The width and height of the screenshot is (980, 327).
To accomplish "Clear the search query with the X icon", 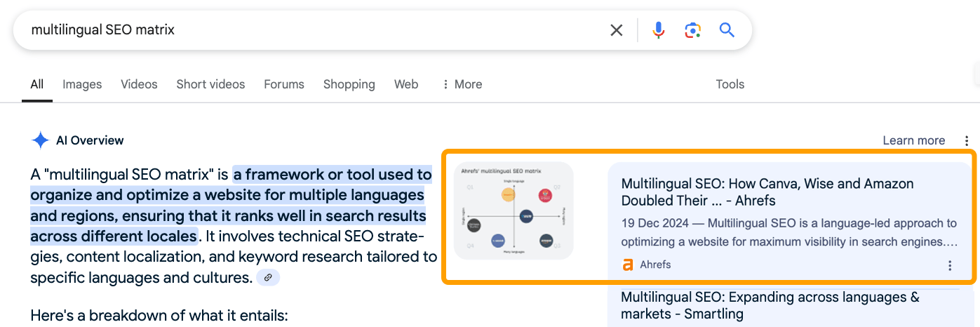I will coord(616,30).
